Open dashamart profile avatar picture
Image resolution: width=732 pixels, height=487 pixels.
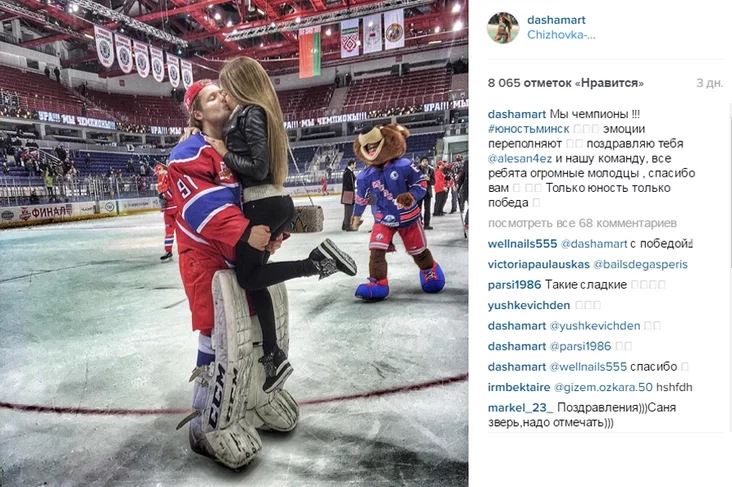[x=503, y=28]
